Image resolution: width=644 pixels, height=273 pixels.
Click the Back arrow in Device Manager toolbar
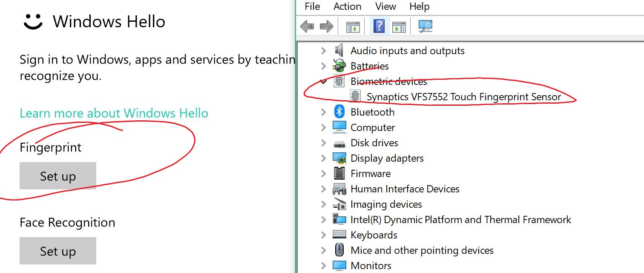coord(307,27)
